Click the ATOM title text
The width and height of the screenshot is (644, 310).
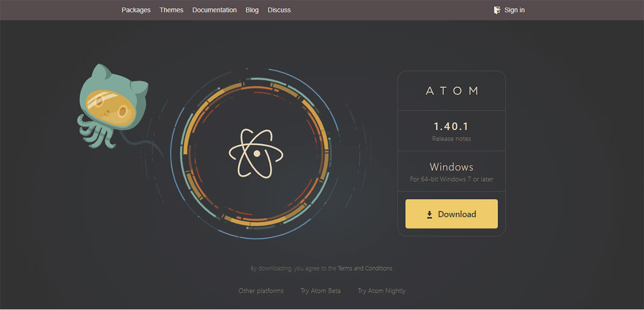451,91
